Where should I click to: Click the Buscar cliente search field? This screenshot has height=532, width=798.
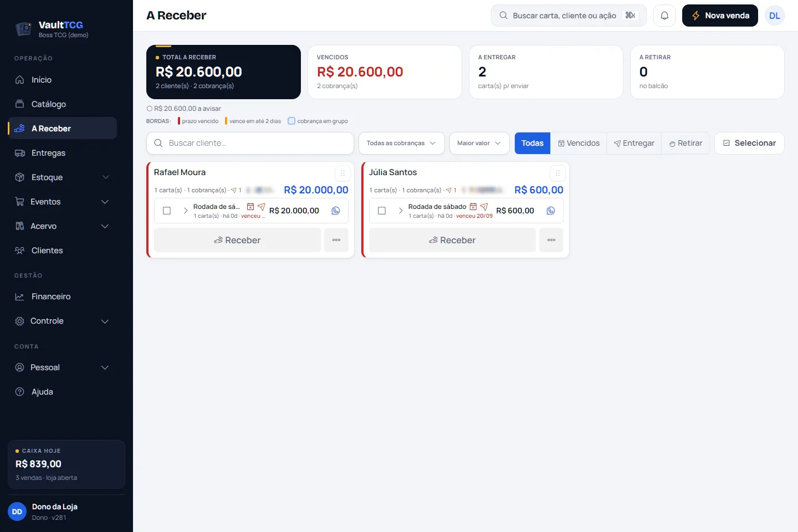pos(250,143)
